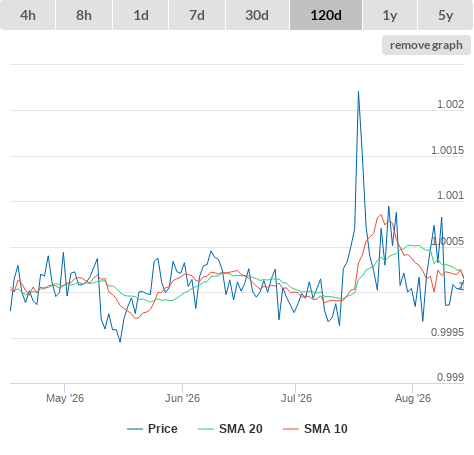Select the 7d range tab
The width and height of the screenshot is (474, 455).
coord(197,15)
